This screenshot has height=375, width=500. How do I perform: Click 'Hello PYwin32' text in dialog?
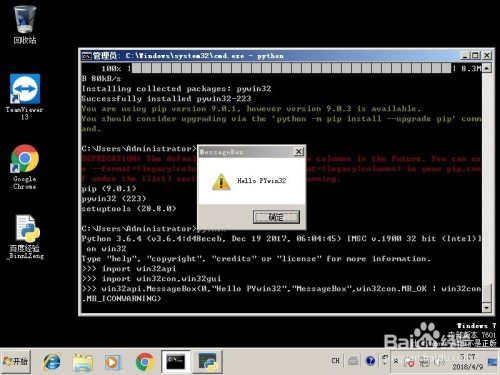(x=262, y=181)
